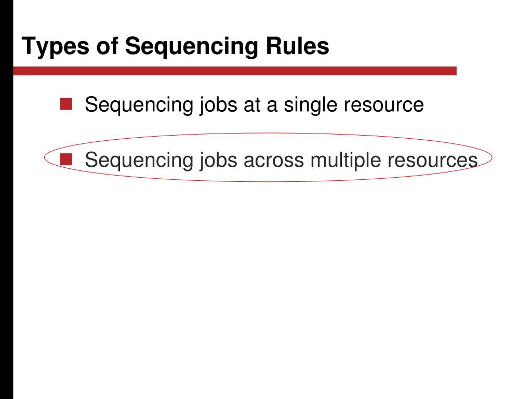Click the red bullet before single resource line
532x399 pixels.
[66, 104]
